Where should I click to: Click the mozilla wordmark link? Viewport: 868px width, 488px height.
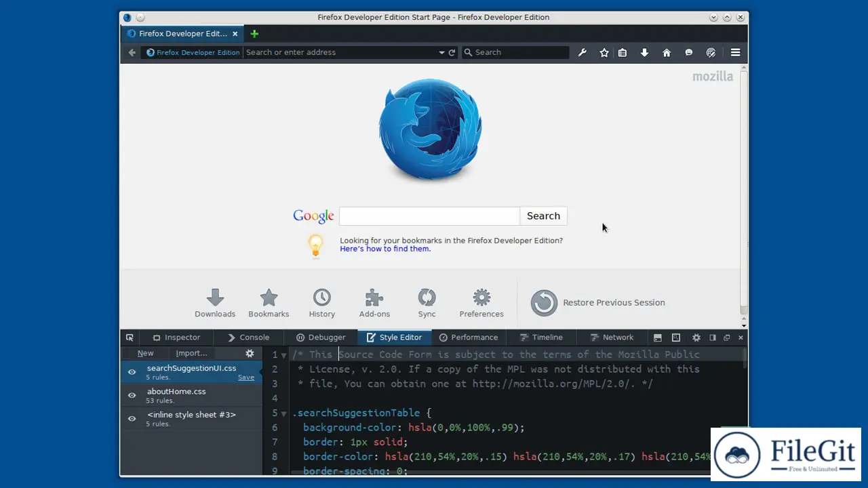pos(713,77)
